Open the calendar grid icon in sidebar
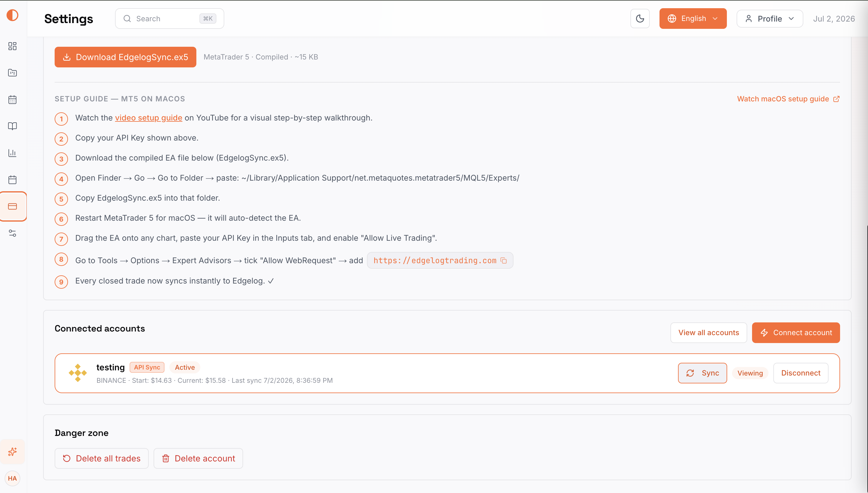868x493 pixels. point(12,100)
